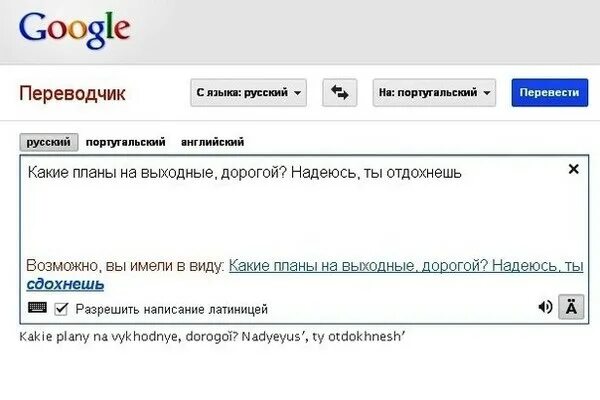Viewport: 600px width, 400px height.
Task: Select the 'английский' language tab
Action: pos(212,142)
